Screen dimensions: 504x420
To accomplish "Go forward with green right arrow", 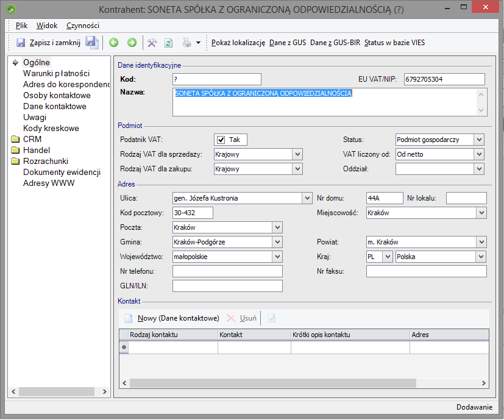I will [132, 43].
